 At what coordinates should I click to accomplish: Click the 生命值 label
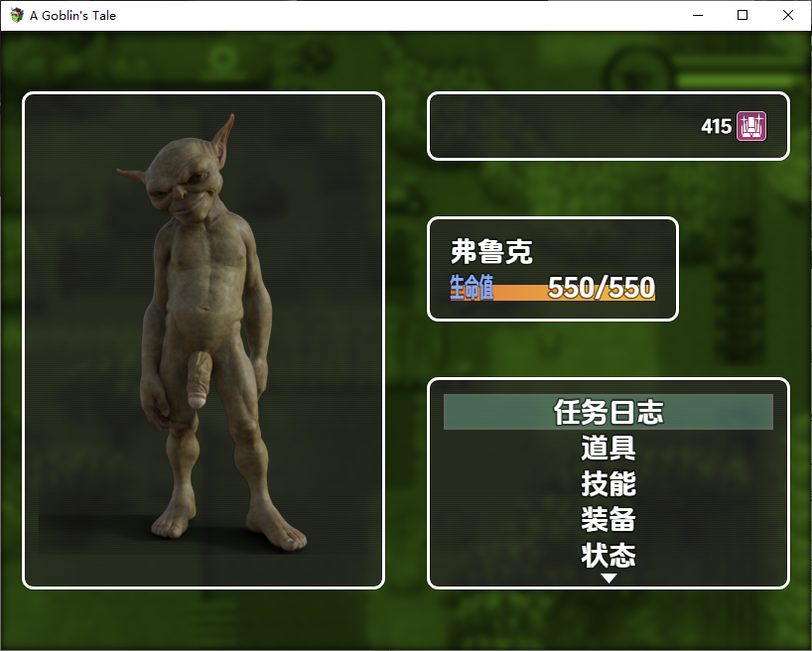(x=472, y=288)
